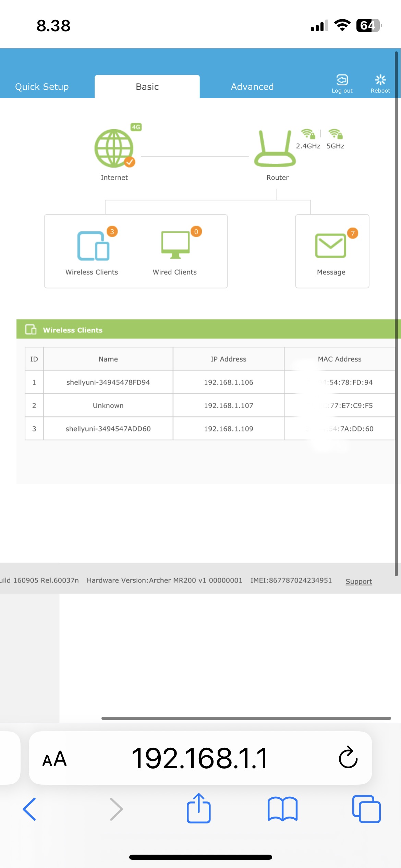Tap the Safari share button
The height and width of the screenshot is (868, 401).
pyautogui.click(x=198, y=808)
